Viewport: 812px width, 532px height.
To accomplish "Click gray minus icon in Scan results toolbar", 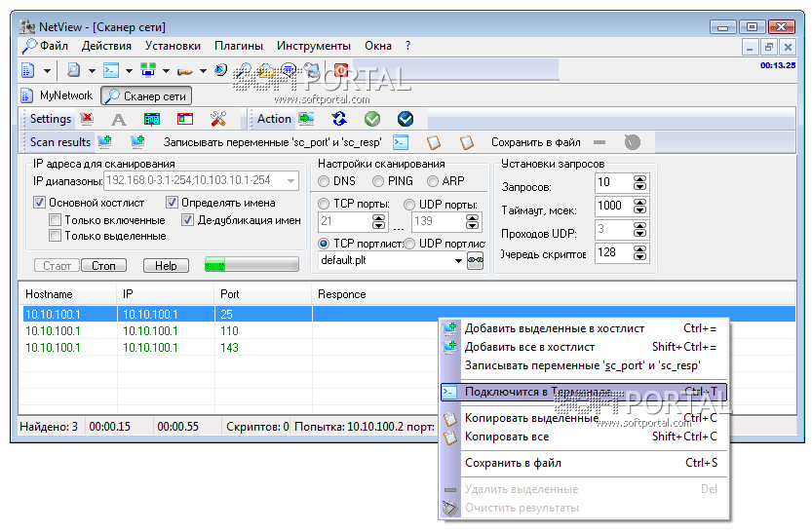I will pyautogui.click(x=599, y=142).
